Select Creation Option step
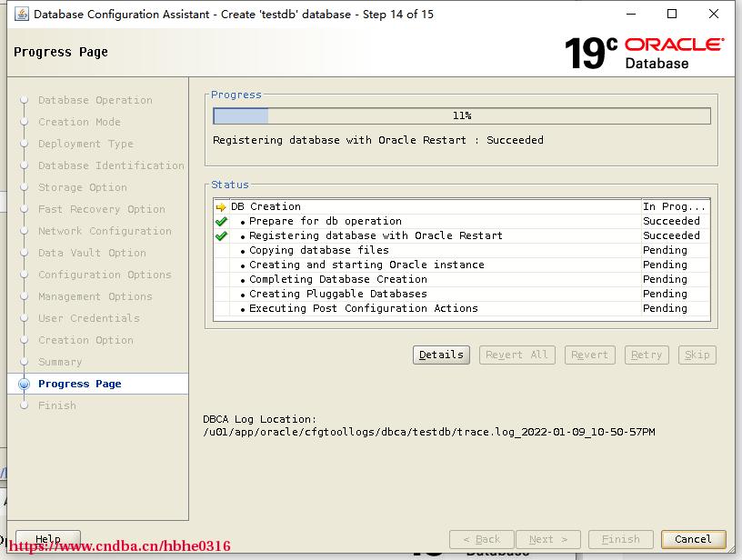This screenshot has width=742, height=560. (x=85, y=340)
